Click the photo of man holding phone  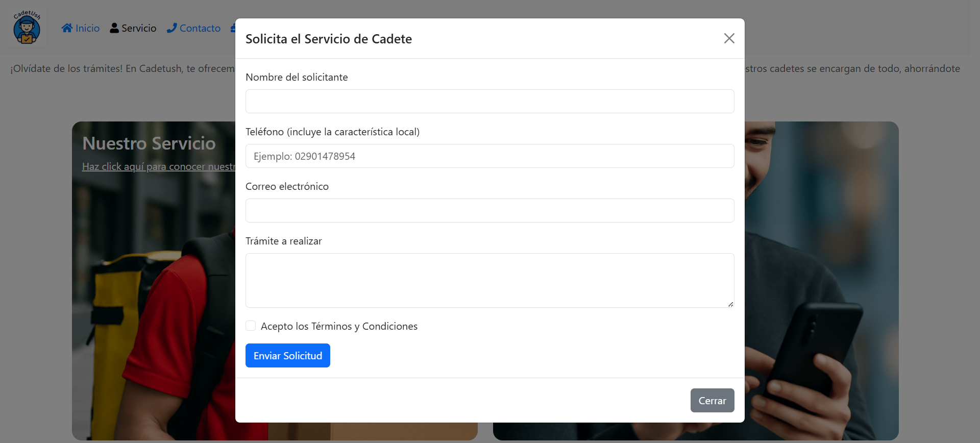tap(822, 281)
